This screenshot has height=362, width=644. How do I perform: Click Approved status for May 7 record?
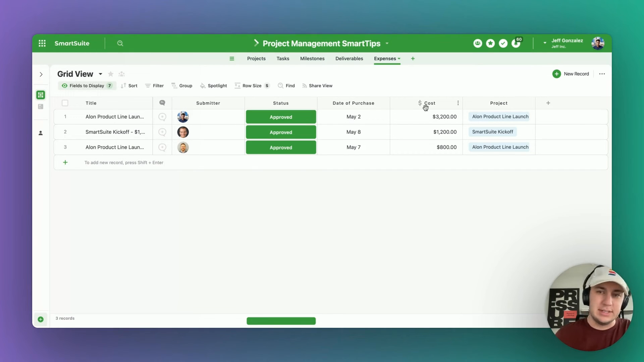(x=281, y=147)
